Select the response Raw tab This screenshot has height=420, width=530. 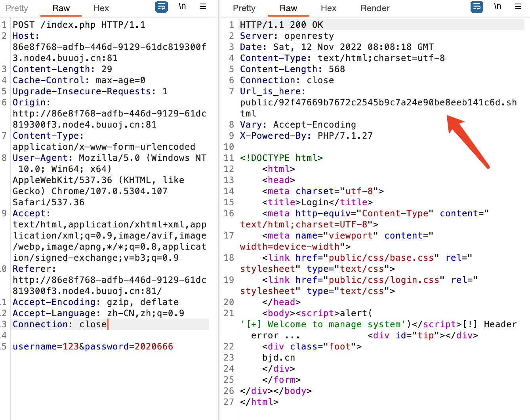288,8
